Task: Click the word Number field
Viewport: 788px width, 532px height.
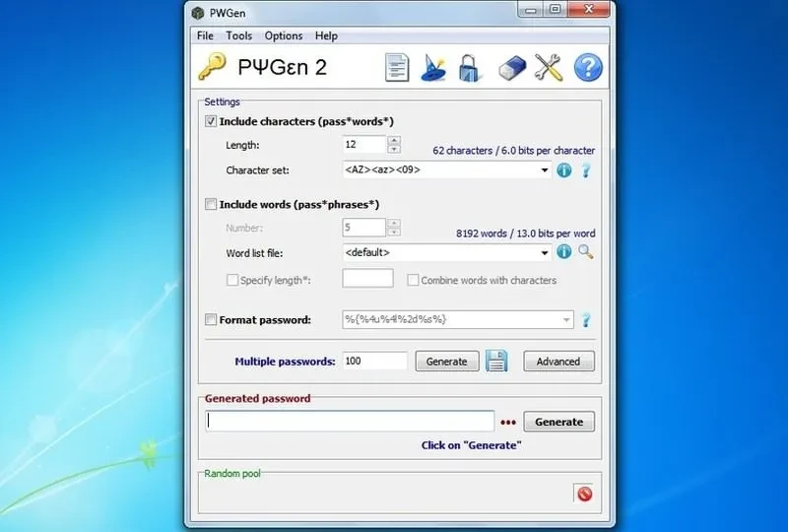Action: tap(364, 228)
